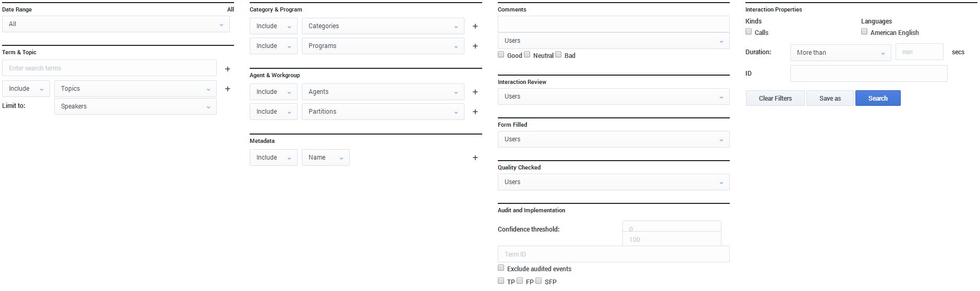Screen dimensions: 980x291
Task: Open Interaction Review Users dropdown
Action: coord(614,96)
